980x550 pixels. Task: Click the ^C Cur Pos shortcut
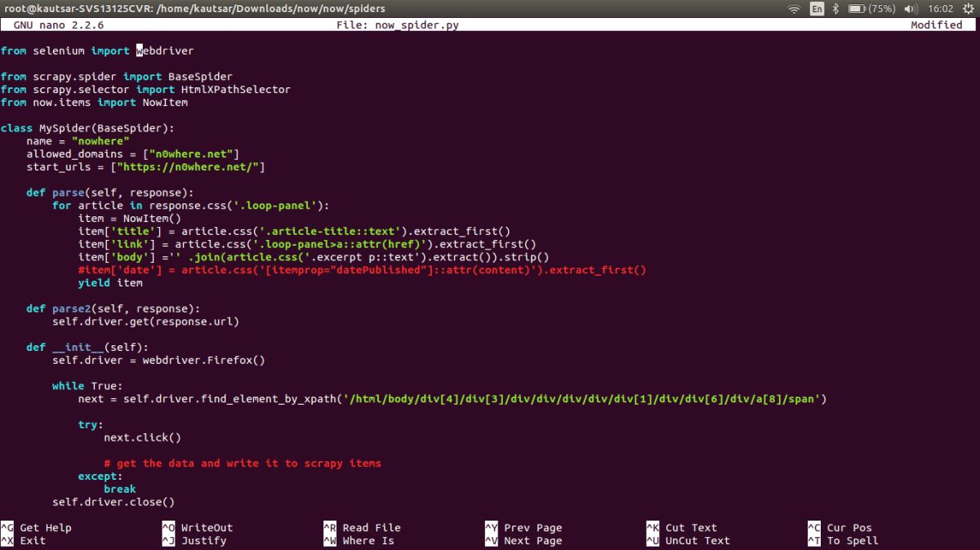click(x=840, y=527)
